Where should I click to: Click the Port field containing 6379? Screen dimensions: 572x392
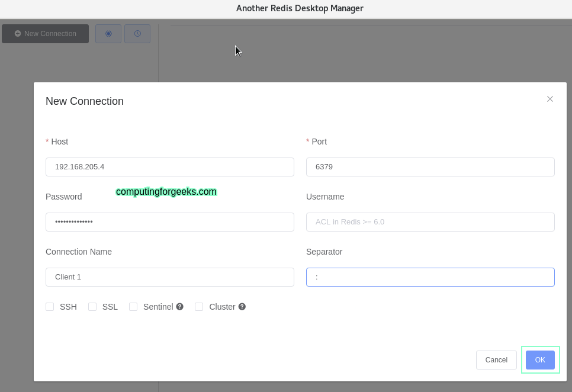click(x=430, y=167)
